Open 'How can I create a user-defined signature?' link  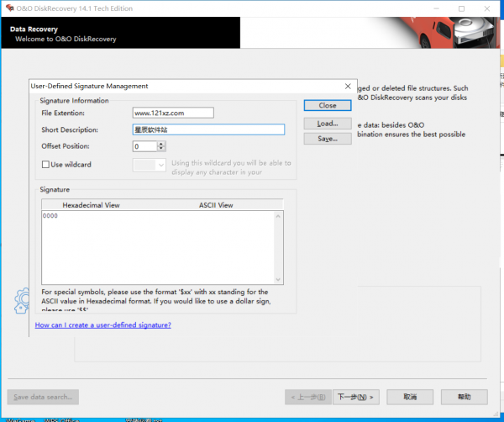[102, 325]
